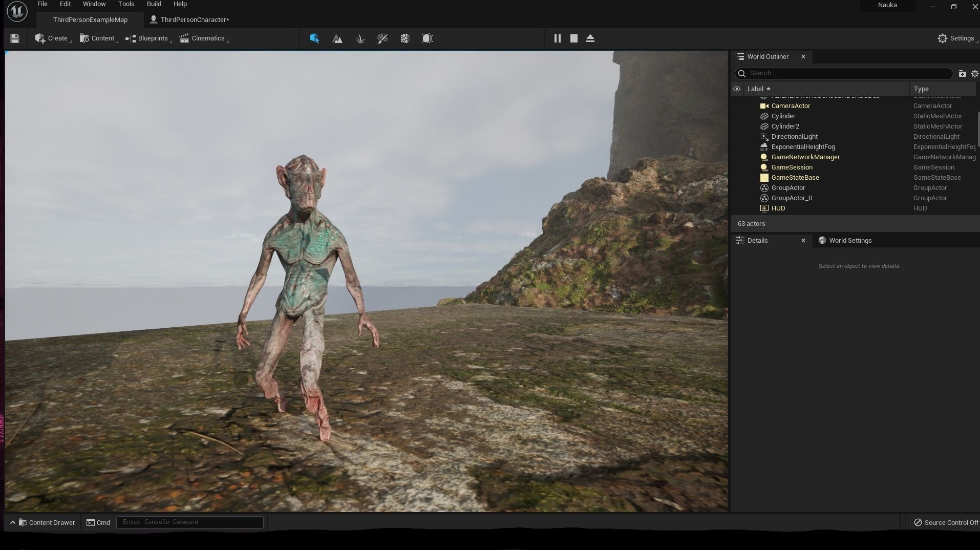Switch to Fracture mode icon
Screen dimensions: 980x550
click(405, 38)
